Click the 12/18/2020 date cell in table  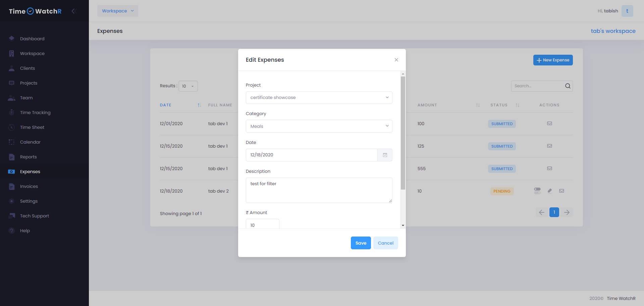171,191
